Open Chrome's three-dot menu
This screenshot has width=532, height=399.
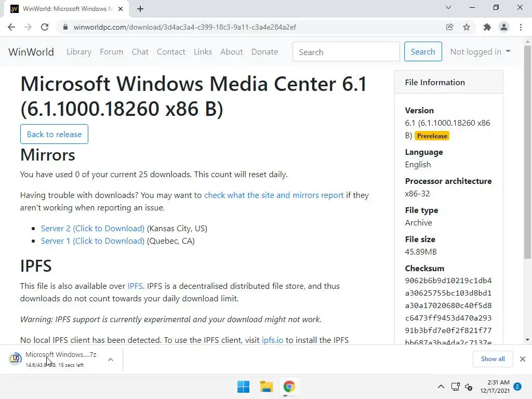pyautogui.click(x=521, y=27)
